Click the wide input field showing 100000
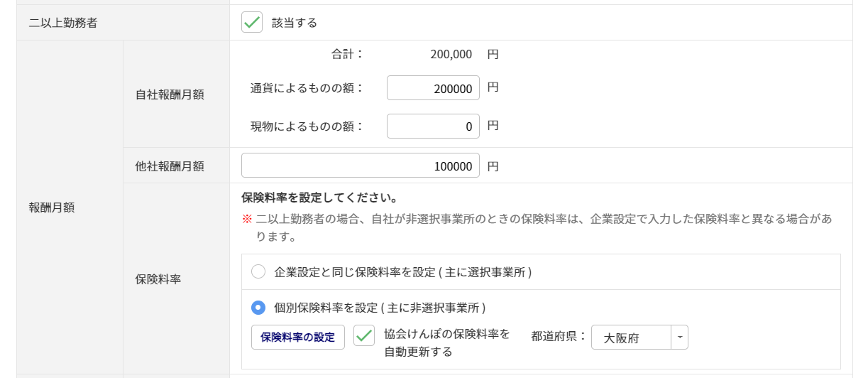The width and height of the screenshot is (868, 378). [x=360, y=166]
